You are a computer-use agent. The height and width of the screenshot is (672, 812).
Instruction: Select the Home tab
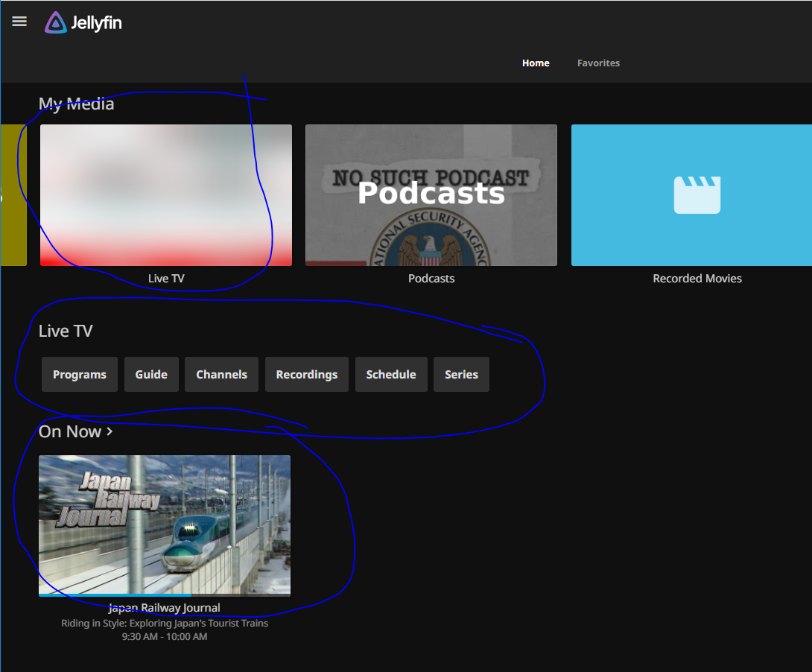pos(536,63)
